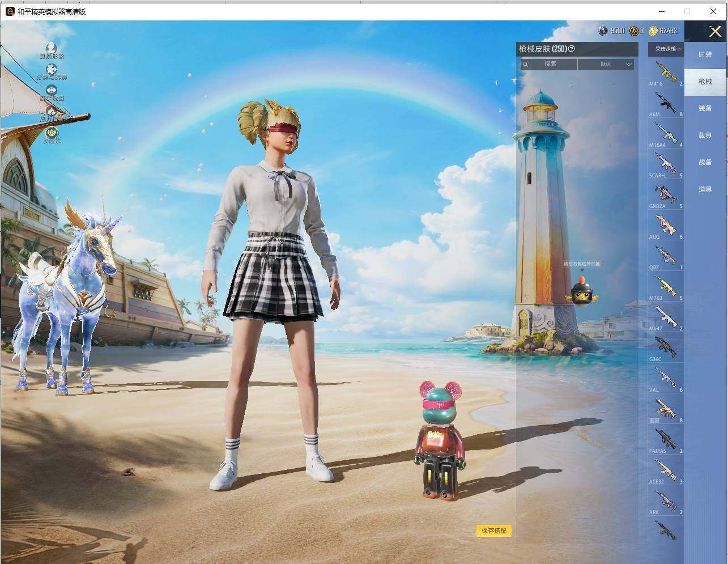Viewport: 728px width, 564px height.
Task: Select the M762 yellow rifle icon
Action: [x=666, y=287]
